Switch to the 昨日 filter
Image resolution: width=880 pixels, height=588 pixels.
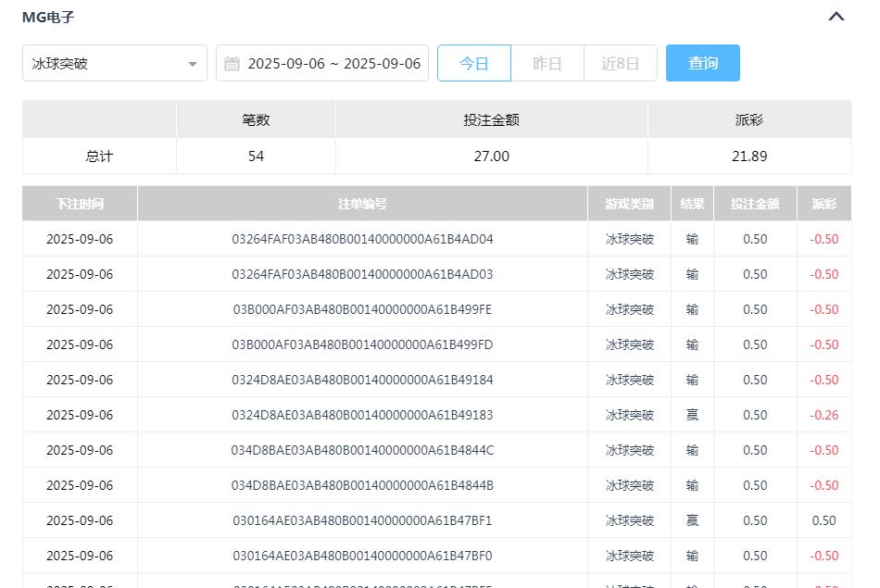tap(547, 63)
